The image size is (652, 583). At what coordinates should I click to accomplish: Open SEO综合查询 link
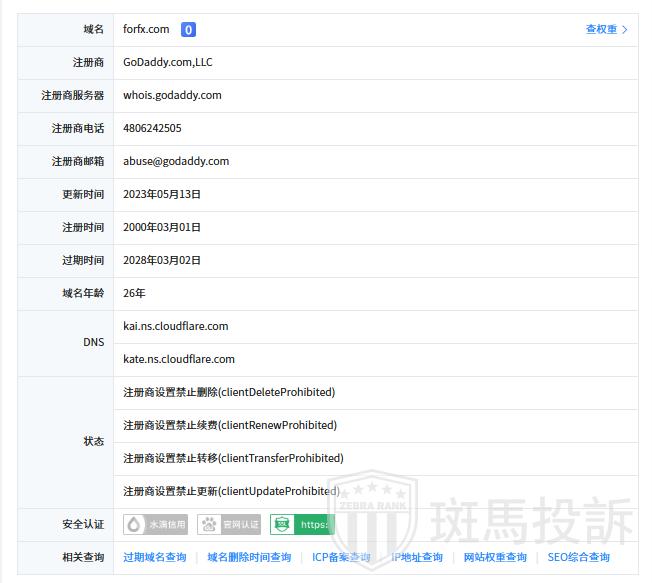(x=578, y=557)
